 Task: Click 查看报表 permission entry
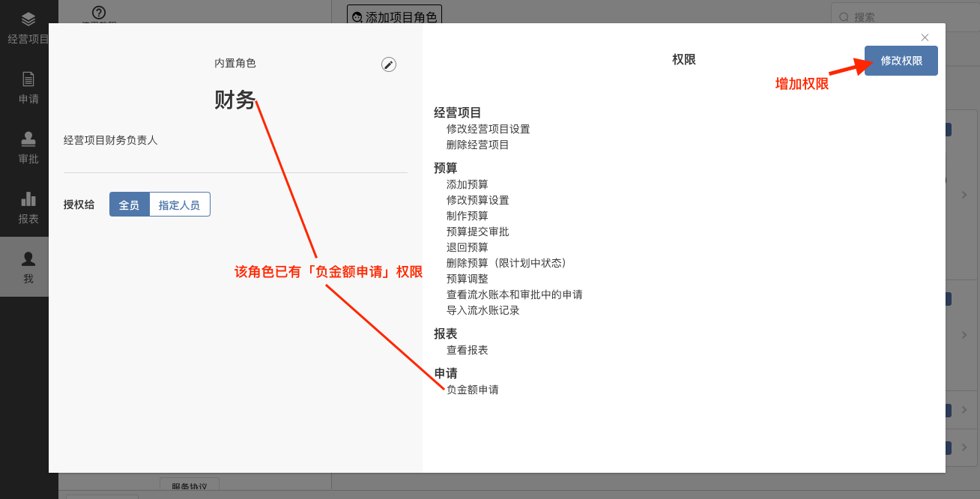(468, 350)
